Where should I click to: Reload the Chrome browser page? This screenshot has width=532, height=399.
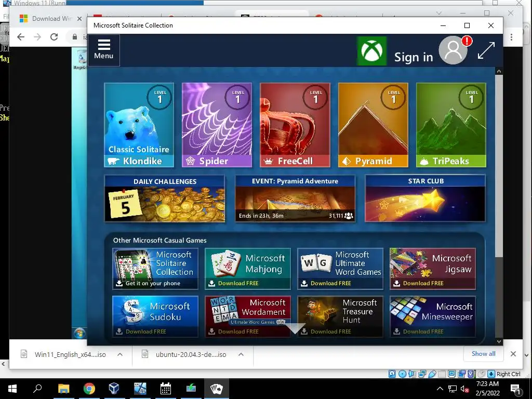coord(54,37)
